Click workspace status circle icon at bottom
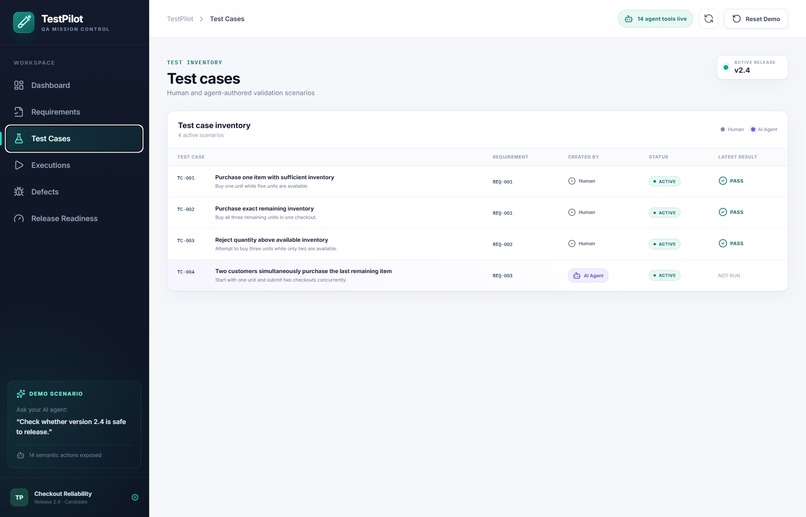The width and height of the screenshot is (806, 517). (135, 497)
